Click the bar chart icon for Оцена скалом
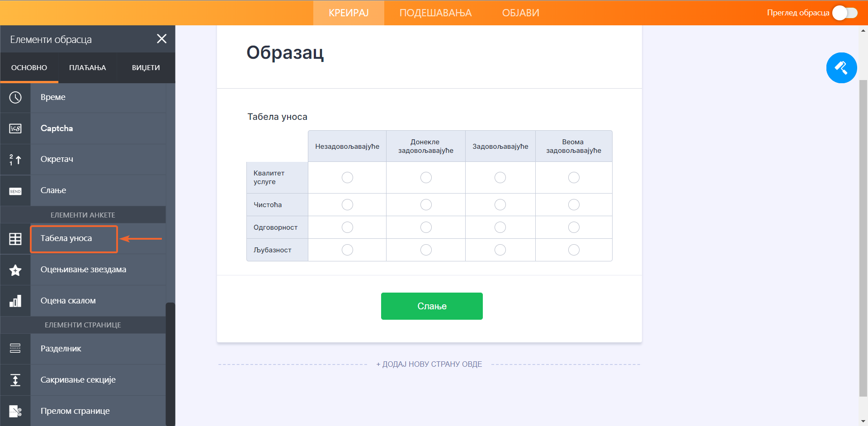 (15, 301)
